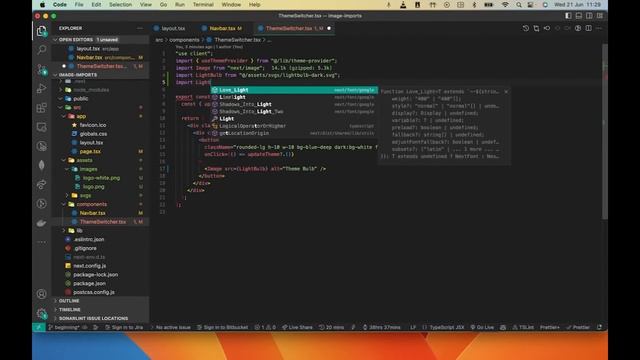
Task: Close the suggestion details popup
Action: (x=506, y=91)
